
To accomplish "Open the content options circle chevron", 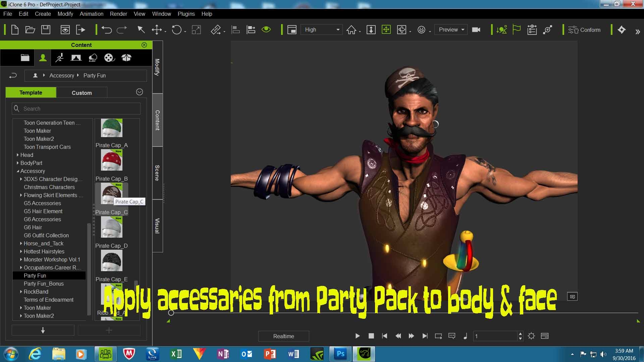I will 140,92.
